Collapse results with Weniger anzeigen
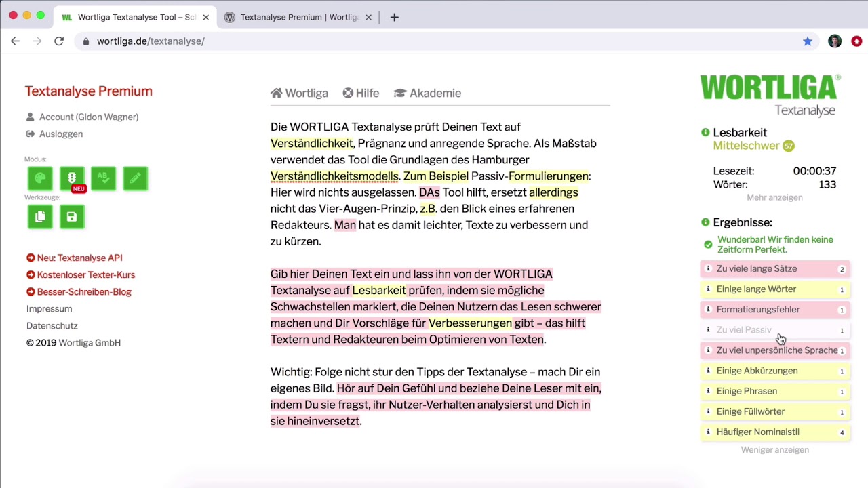 [774, 449]
